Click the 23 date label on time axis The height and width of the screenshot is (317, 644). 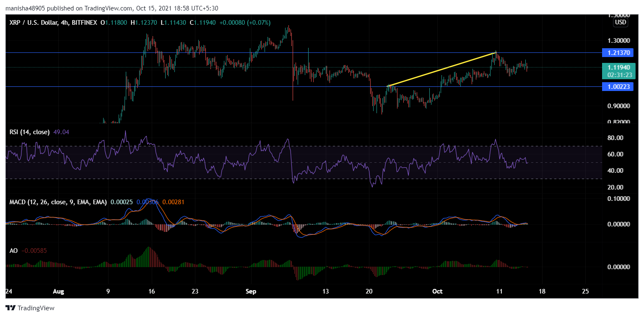click(x=195, y=291)
